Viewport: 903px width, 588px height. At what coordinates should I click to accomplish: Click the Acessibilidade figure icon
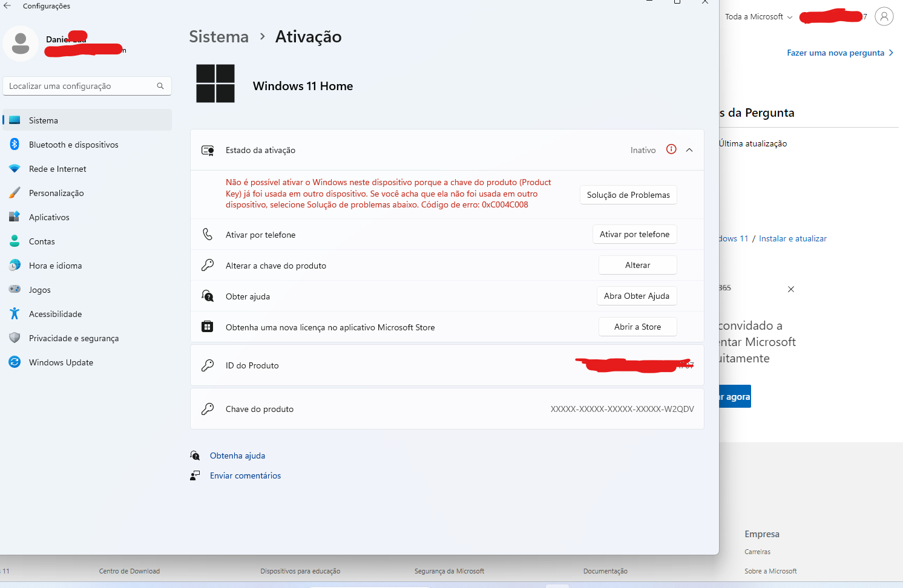click(15, 313)
